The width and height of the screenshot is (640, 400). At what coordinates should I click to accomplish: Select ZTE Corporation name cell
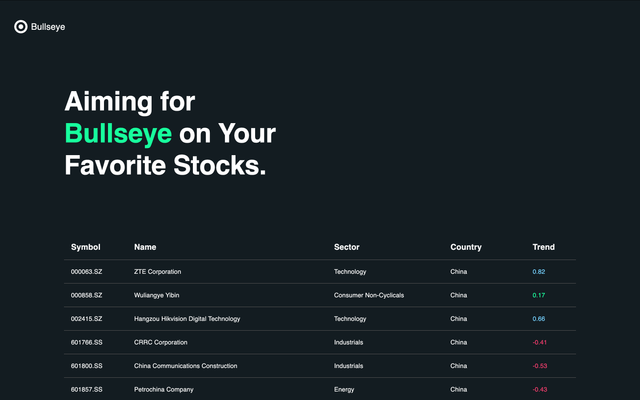pos(158,271)
